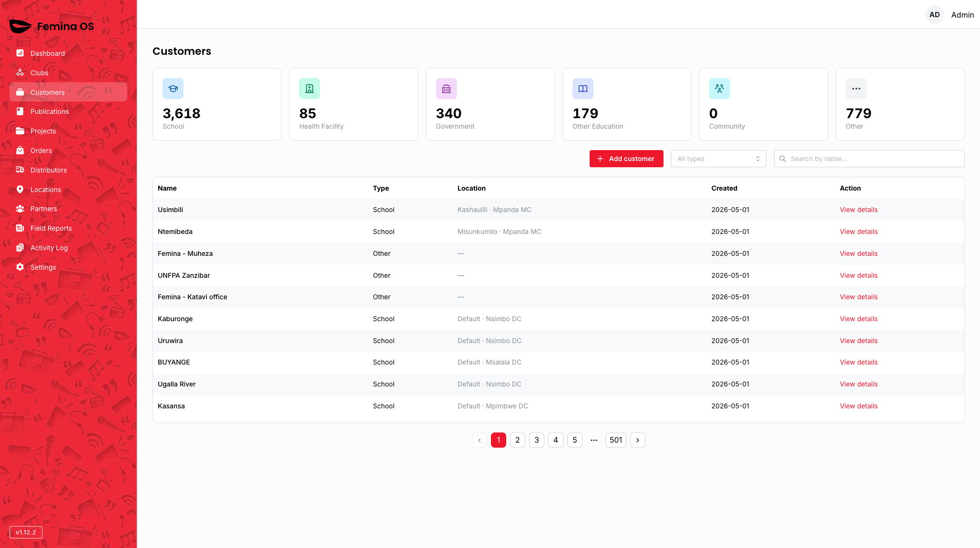980x548 pixels.
Task: Click the Femina OS lips logo
Action: click(20, 26)
